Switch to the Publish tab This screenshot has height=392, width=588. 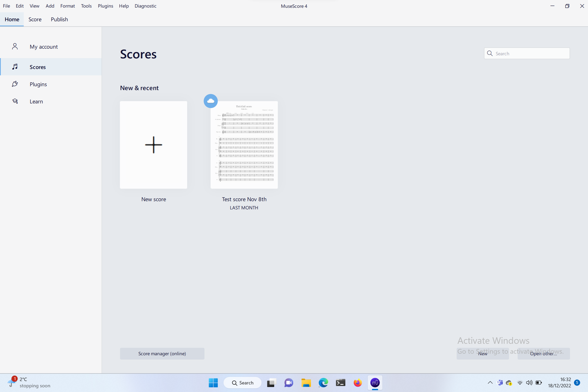59,19
